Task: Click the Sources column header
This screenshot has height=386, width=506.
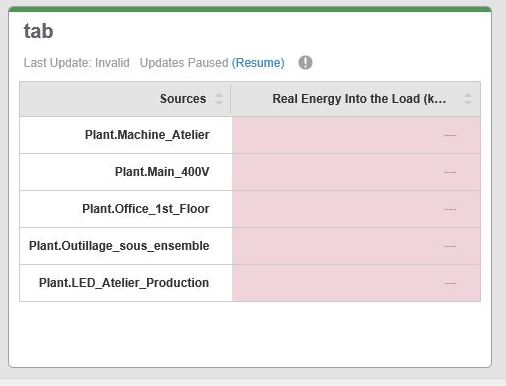Action: pyautogui.click(x=125, y=99)
